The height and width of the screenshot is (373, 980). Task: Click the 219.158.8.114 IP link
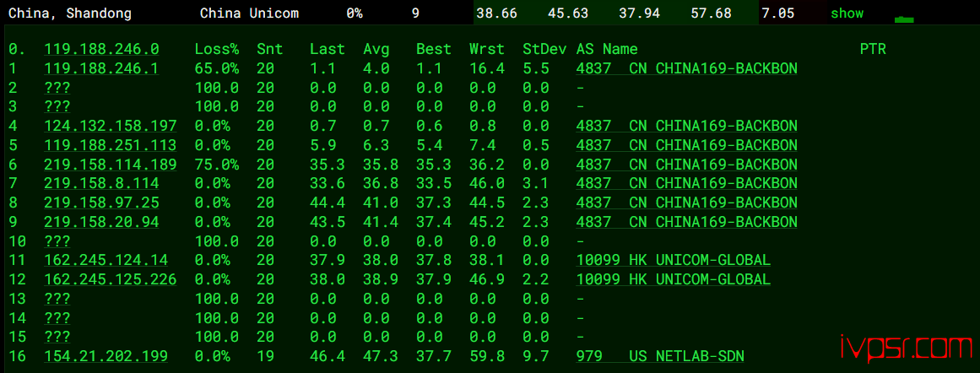pos(101,183)
